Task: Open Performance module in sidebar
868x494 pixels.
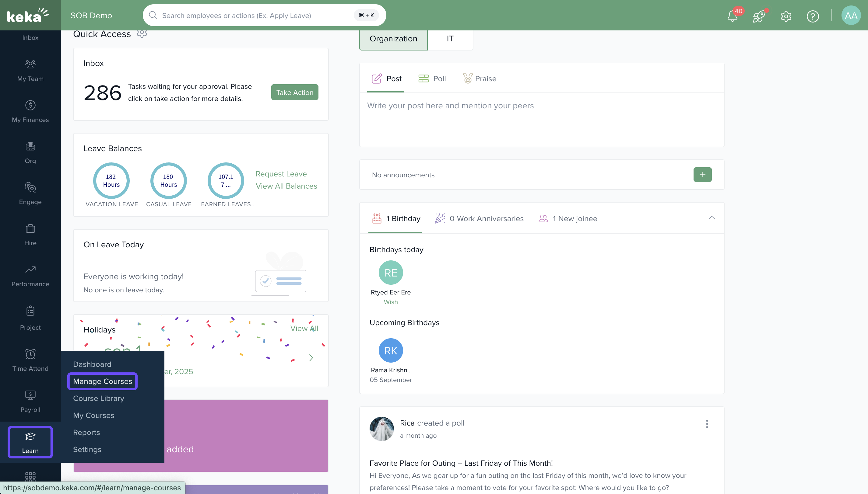Action: (30, 276)
